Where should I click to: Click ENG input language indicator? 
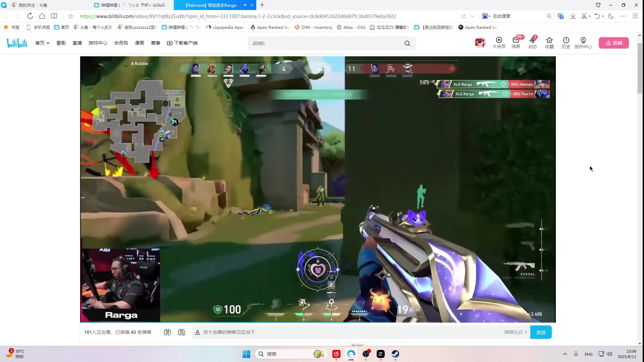coord(588,354)
